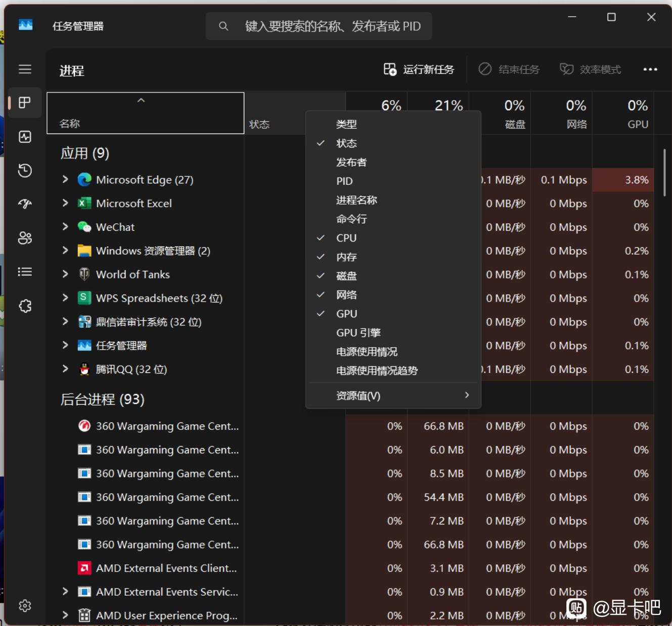Click the first 360 Wargaming red icon
Image resolution: width=672 pixels, height=626 pixels.
pos(84,426)
